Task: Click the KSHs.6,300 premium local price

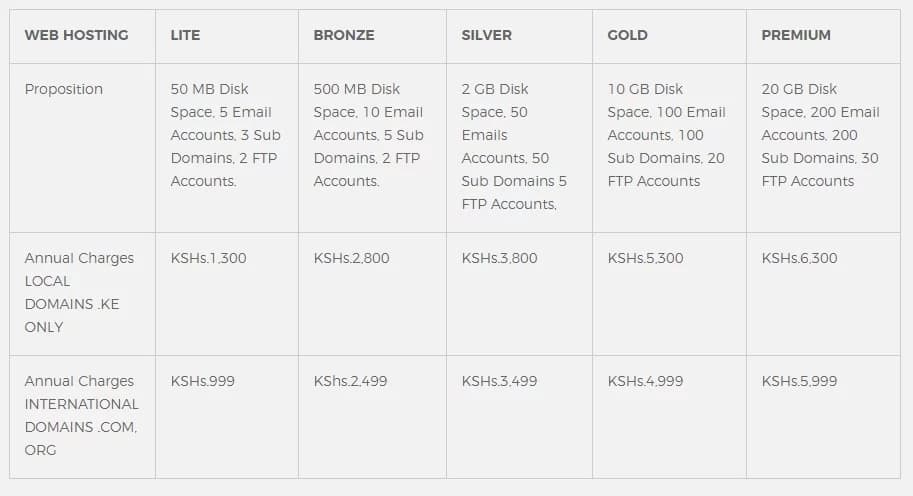Action: 799,258
